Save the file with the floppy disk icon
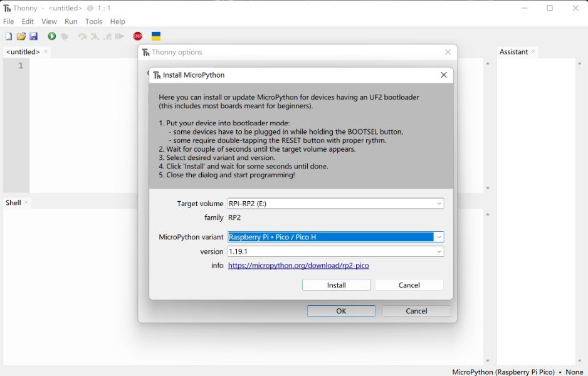Image resolution: width=588 pixels, height=376 pixels. 33,36
